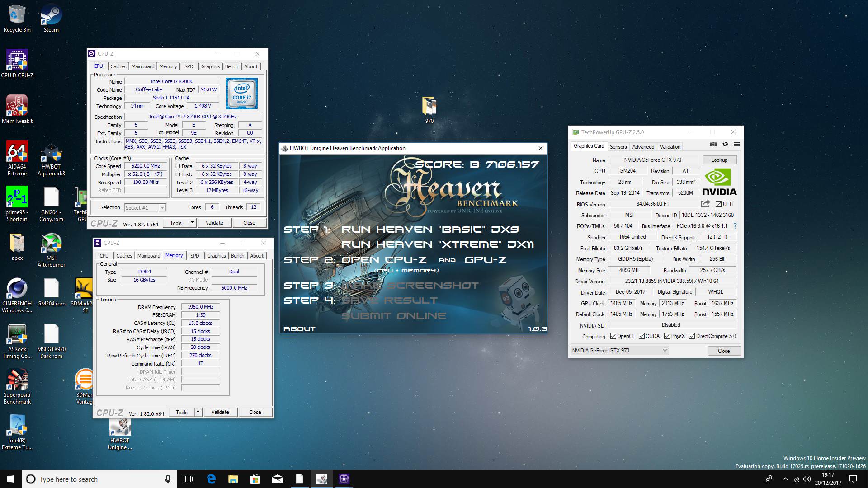Click BIOS export share icon in GPU-Z

pos(705,204)
